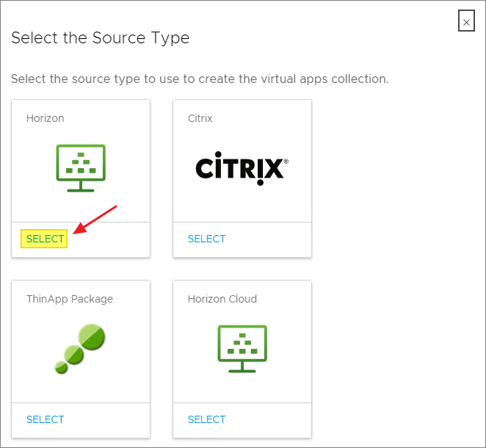486x448 pixels.
Task: Click blank footer area beside Horizon Cloud SELECT
Action: pos(272,420)
